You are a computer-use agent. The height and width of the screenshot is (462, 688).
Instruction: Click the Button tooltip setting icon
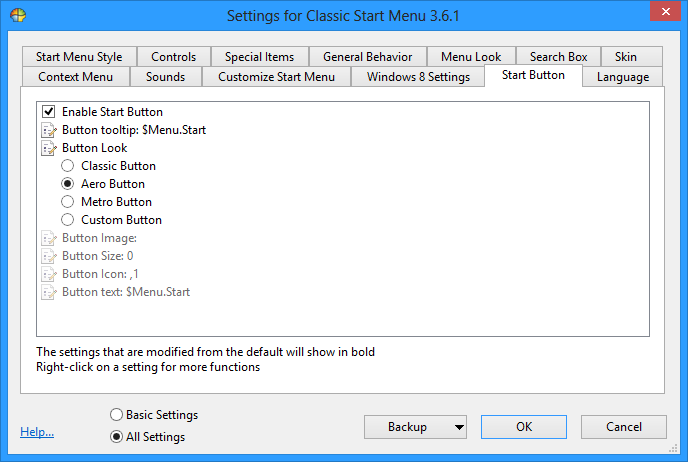(x=49, y=130)
